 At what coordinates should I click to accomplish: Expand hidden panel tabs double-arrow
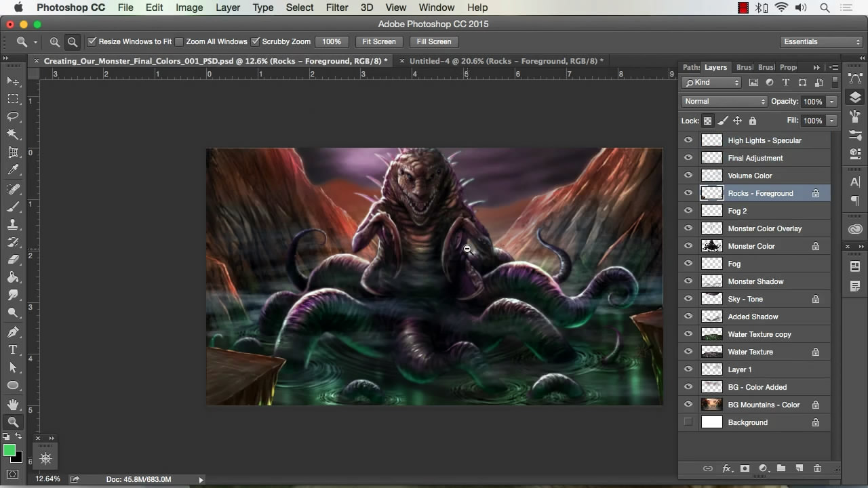[x=816, y=67]
